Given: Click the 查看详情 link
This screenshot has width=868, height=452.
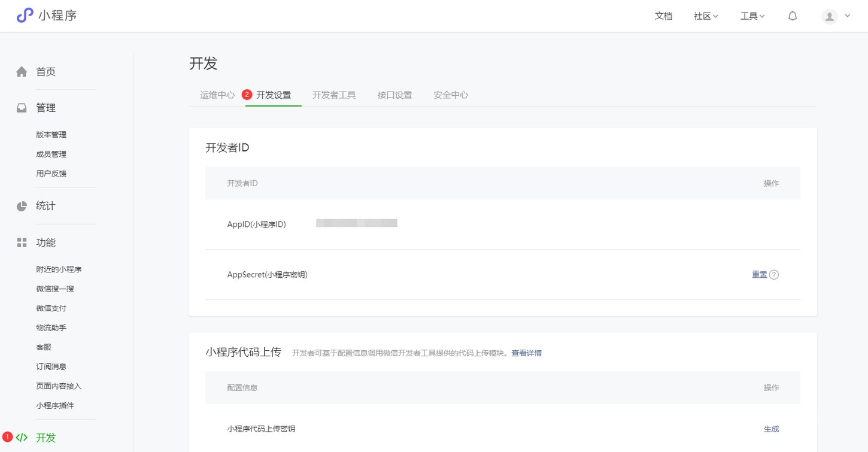Looking at the screenshot, I should pos(527,353).
